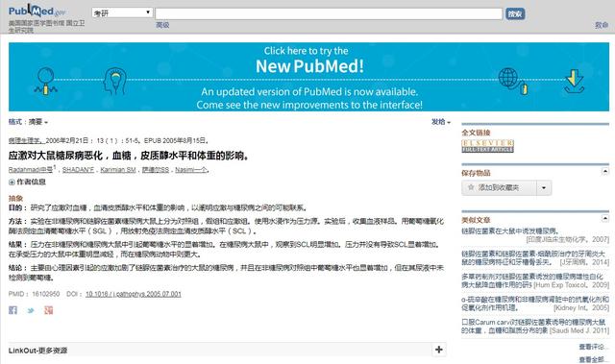Viewport: 615px width, 364px height.
Task: Collapse the 保存物品 panel arrow
Action: coord(605,171)
